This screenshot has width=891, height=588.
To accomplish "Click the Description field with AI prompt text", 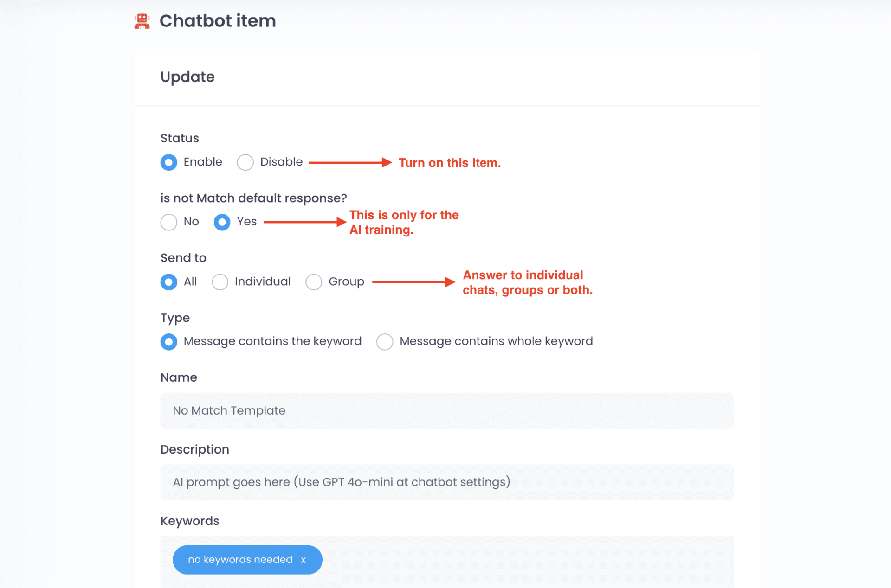I will [x=447, y=482].
